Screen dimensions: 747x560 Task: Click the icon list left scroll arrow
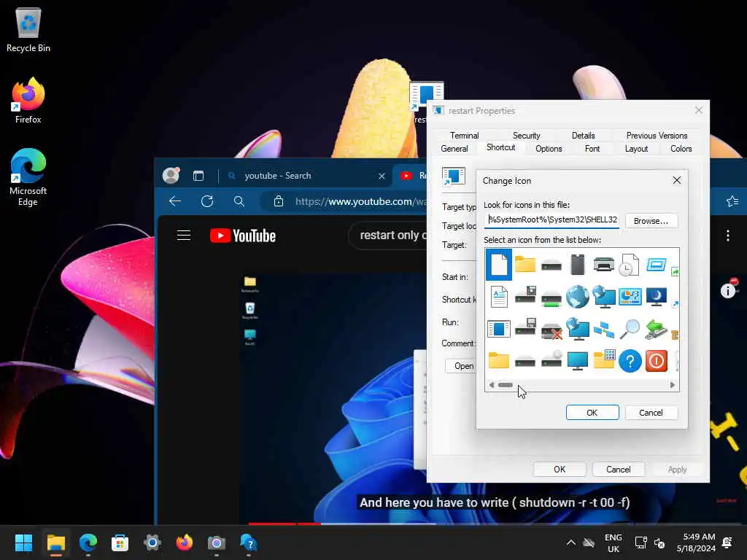491,385
